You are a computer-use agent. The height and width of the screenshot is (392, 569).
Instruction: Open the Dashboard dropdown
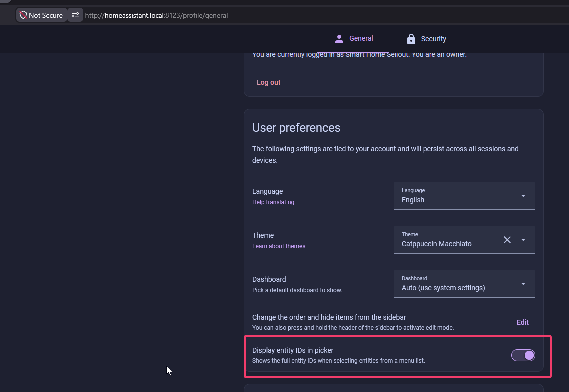coord(464,284)
